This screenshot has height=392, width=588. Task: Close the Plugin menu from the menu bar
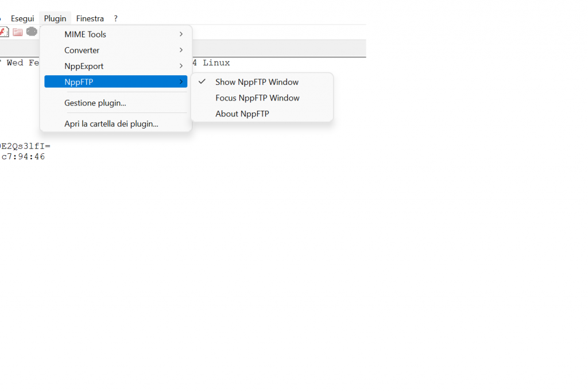pos(55,18)
